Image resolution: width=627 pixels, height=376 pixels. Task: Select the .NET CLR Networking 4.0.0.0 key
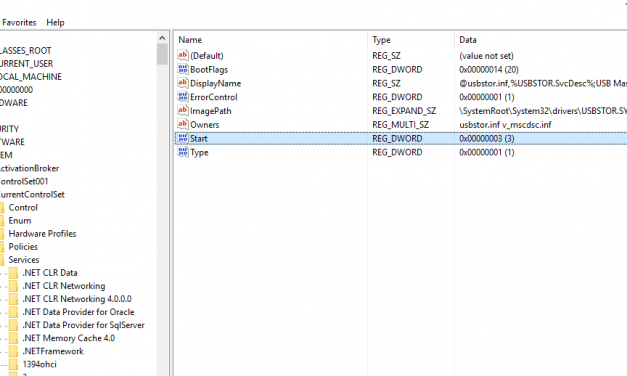(77, 299)
